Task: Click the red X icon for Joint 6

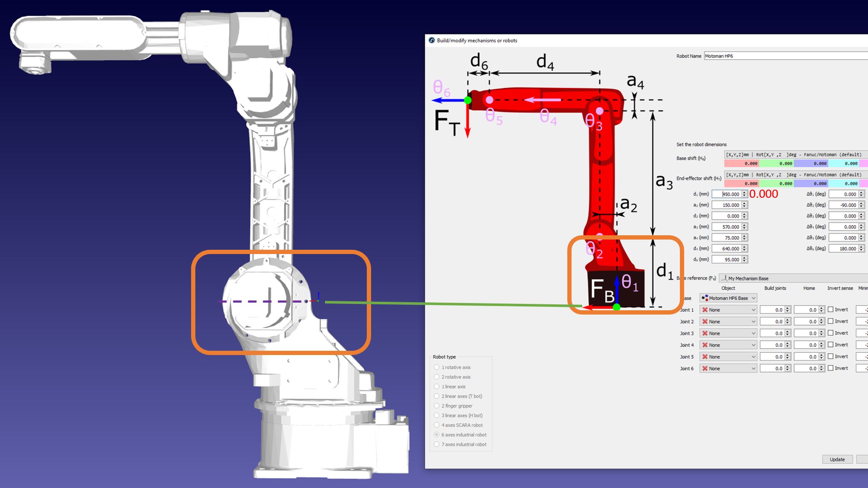Action: pos(705,368)
